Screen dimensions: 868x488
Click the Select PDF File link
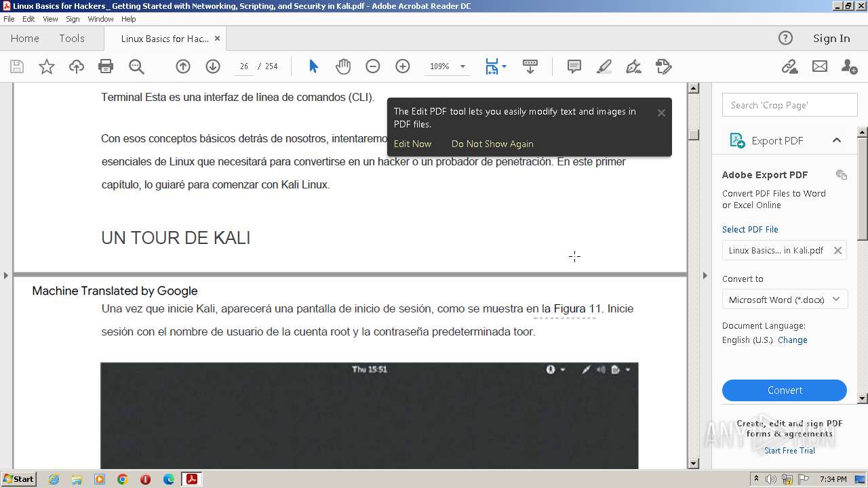click(750, 229)
